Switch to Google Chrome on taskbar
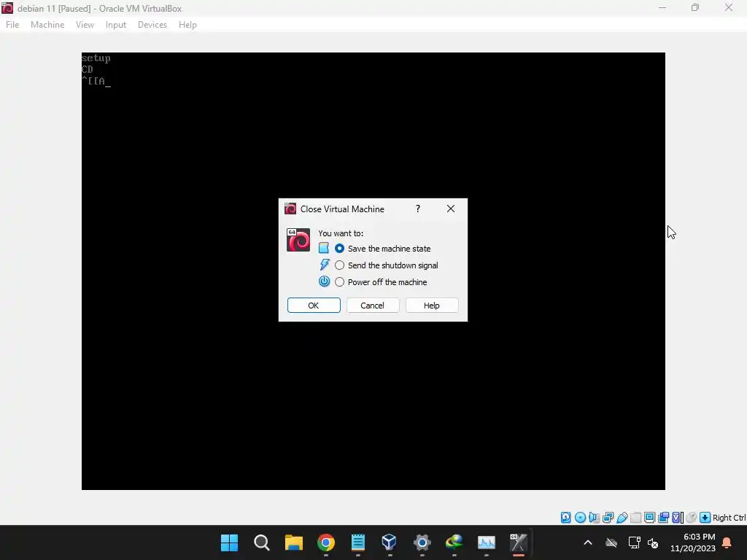Image resolution: width=747 pixels, height=560 pixels. click(x=326, y=542)
